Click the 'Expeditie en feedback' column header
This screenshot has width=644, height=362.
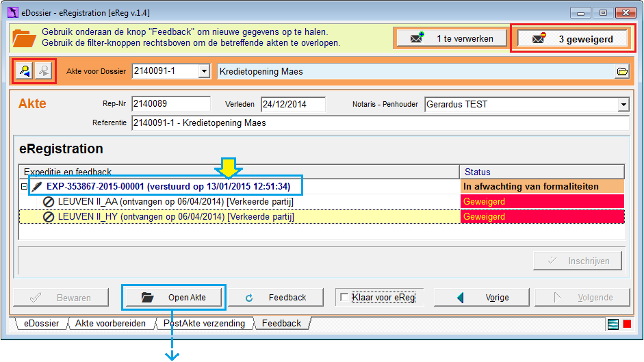click(x=239, y=172)
